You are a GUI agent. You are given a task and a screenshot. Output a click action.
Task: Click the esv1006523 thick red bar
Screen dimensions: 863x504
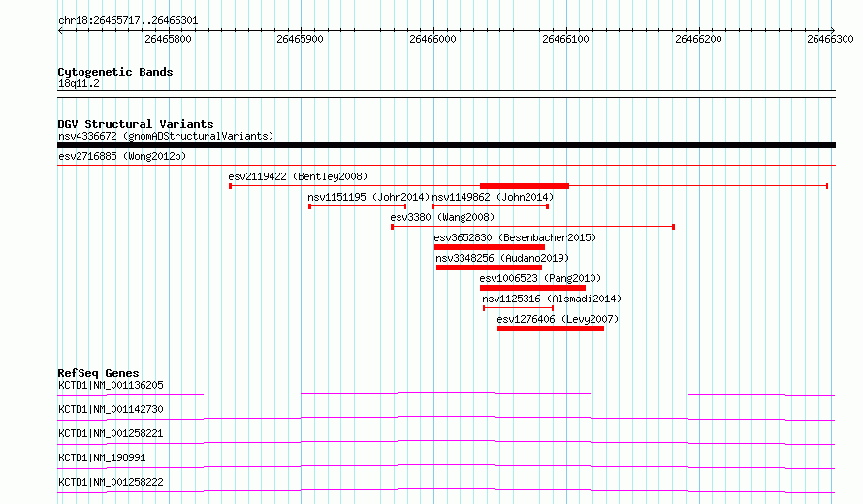[532, 288]
